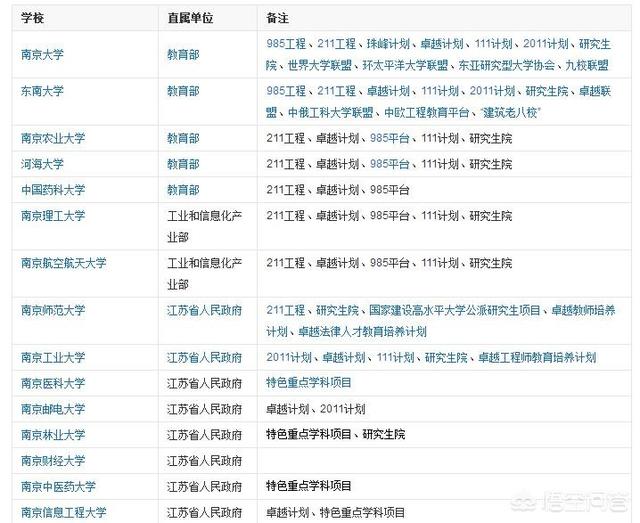Select 卓越计划、2011计划 remark for 南京邮电大学

click(316, 409)
